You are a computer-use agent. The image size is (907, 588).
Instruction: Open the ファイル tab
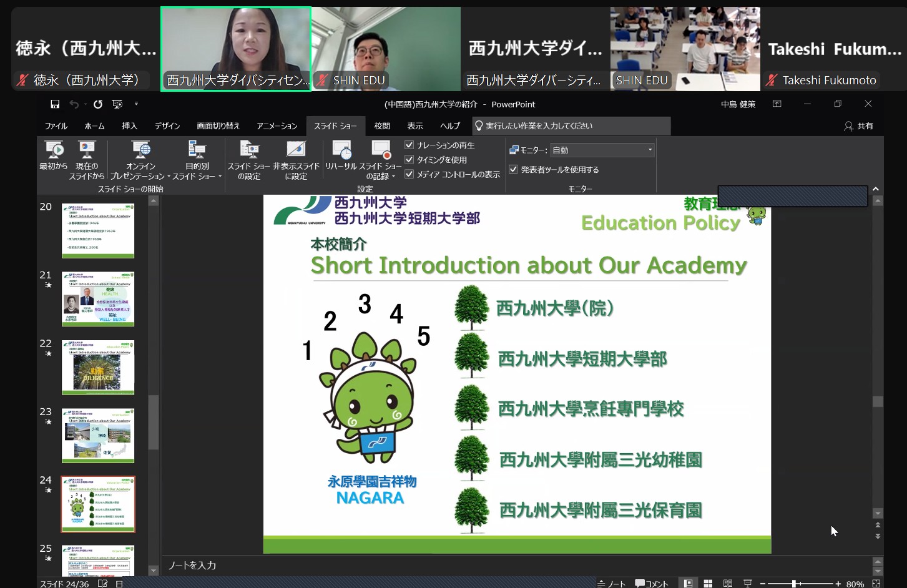(56, 126)
